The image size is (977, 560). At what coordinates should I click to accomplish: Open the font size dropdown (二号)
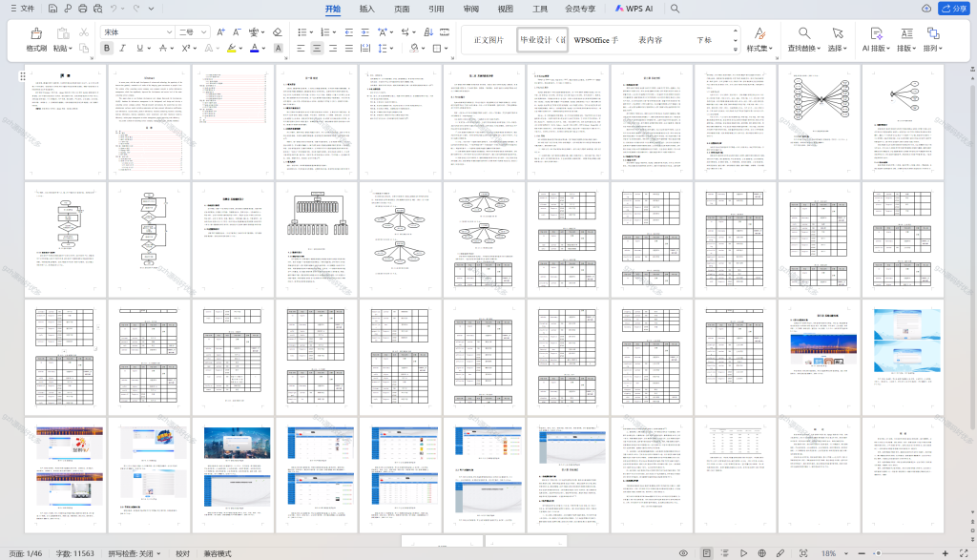click(204, 32)
